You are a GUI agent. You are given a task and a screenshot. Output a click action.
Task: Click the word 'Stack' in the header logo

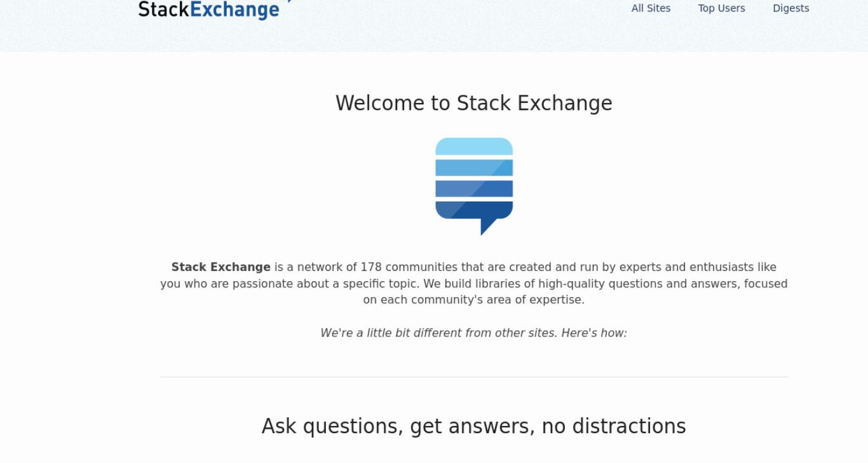click(x=163, y=9)
